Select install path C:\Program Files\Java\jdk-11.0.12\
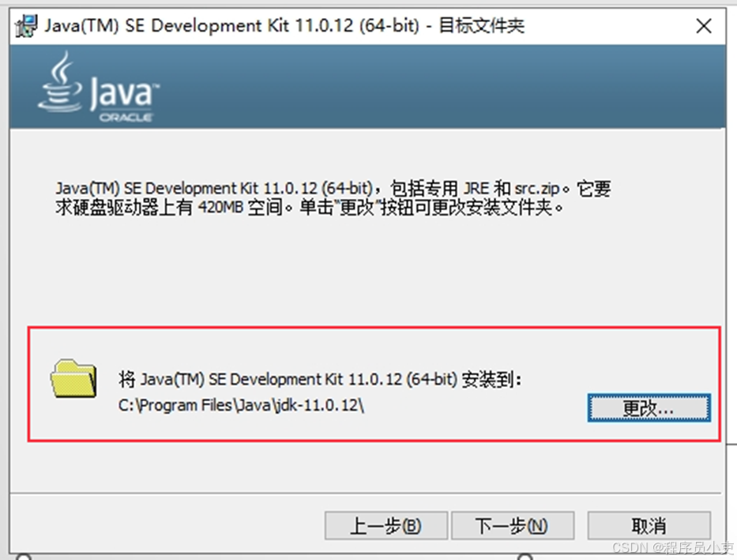 point(241,405)
